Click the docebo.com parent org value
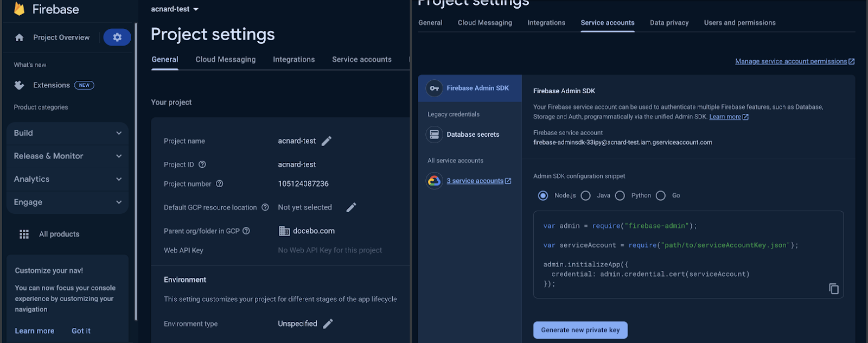Image resolution: width=868 pixels, height=343 pixels. (x=314, y=231)
